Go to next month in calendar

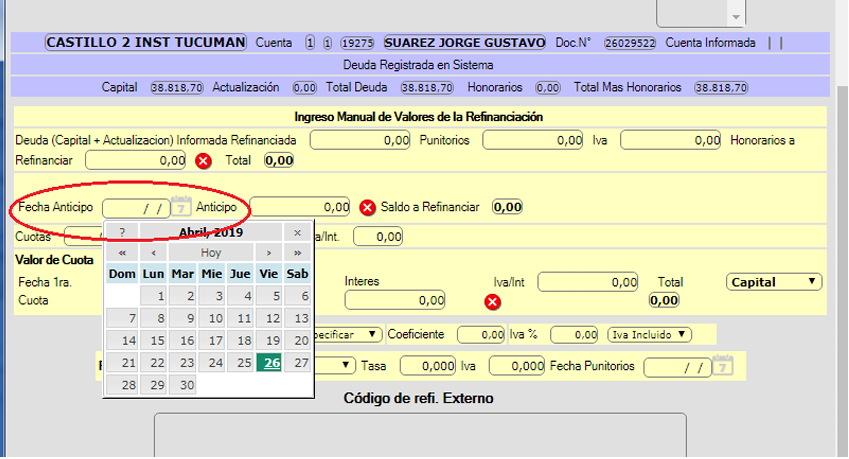(x=269, y=253)
